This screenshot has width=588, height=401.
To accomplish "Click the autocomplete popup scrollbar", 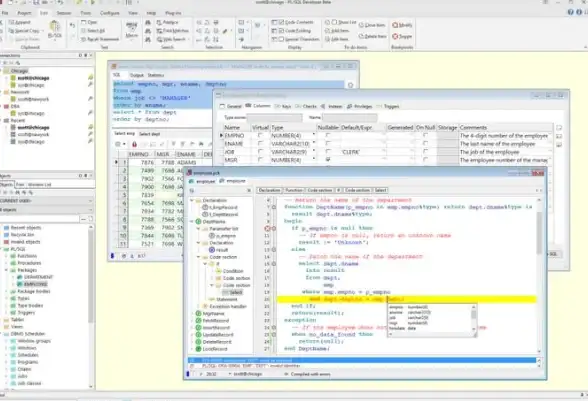I will pyautogui.click(x=474, y=318).
